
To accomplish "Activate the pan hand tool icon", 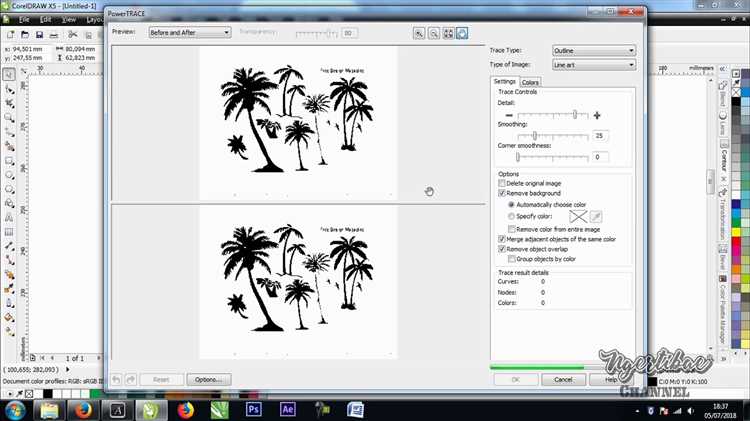I will (x=462, y=33).
